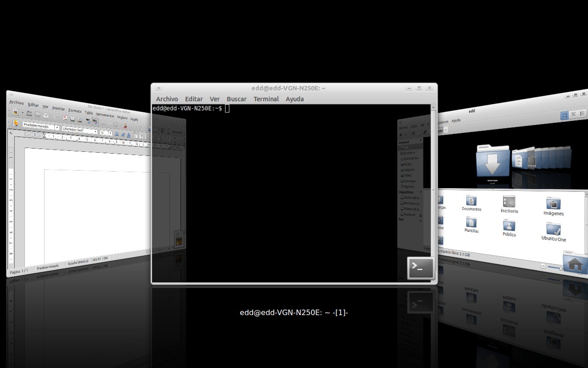The height and width of the screenshot is (368, 588).
Task: Export directly as PDF in Writer
Action: [65, 118]
